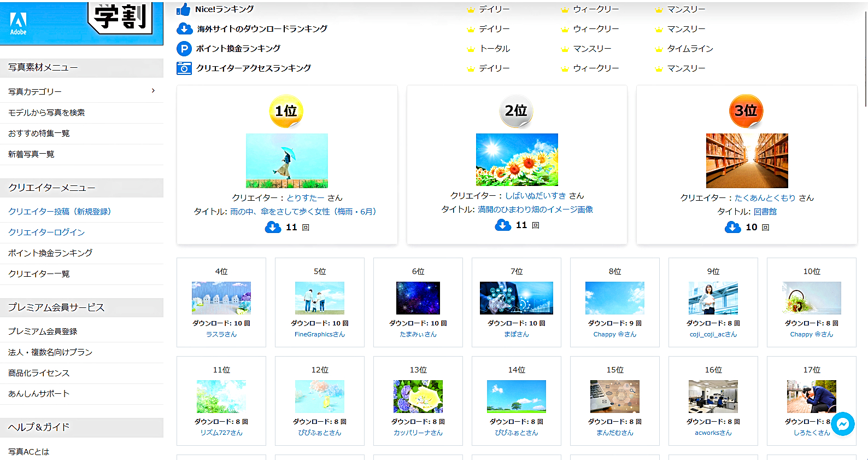Open 写真ACとは in sidebar

28,452
